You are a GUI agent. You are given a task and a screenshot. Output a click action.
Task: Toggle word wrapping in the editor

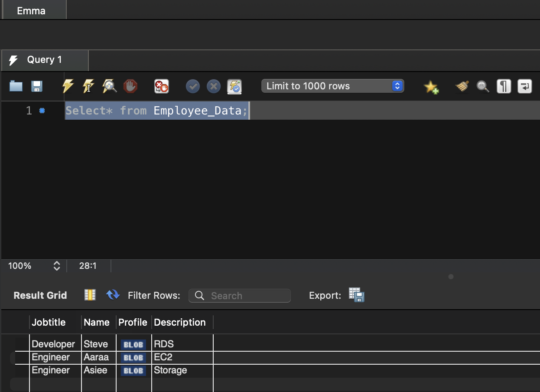point(524,86)
